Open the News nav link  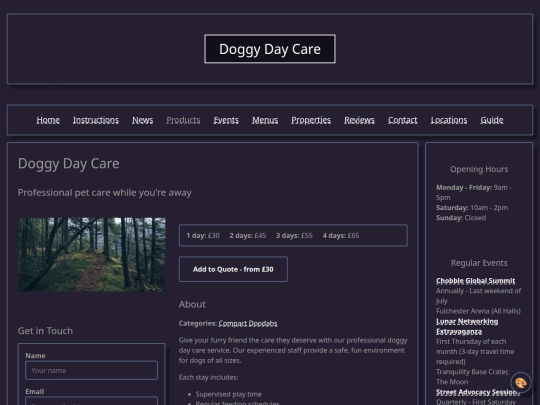(x=143, y=120)
